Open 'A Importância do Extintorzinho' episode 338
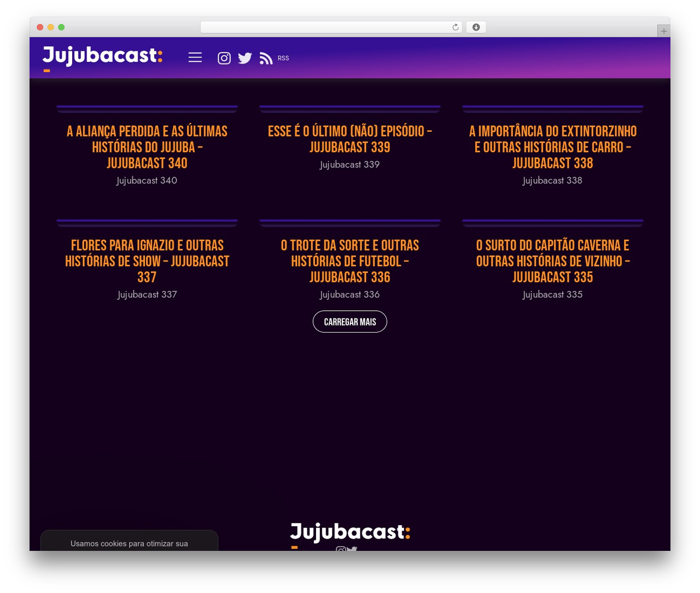The width and height of the screenshot is (700, 593). click(553, 147)
